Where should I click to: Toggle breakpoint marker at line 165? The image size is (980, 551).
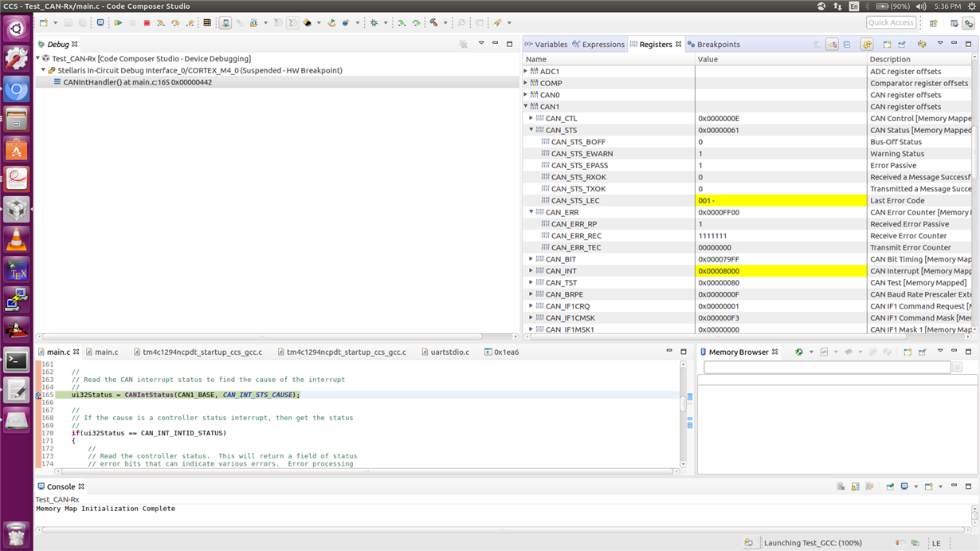38,395
